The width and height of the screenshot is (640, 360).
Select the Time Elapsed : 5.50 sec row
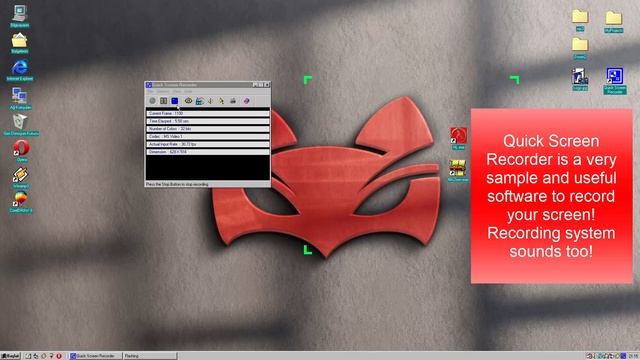point(208,121)
